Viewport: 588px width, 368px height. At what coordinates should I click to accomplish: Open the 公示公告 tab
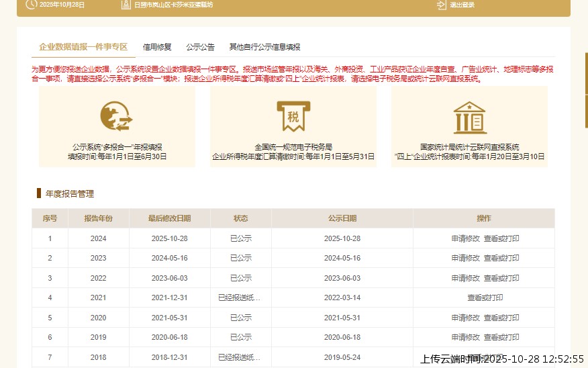pyautogui.click(x=200, y=47)
